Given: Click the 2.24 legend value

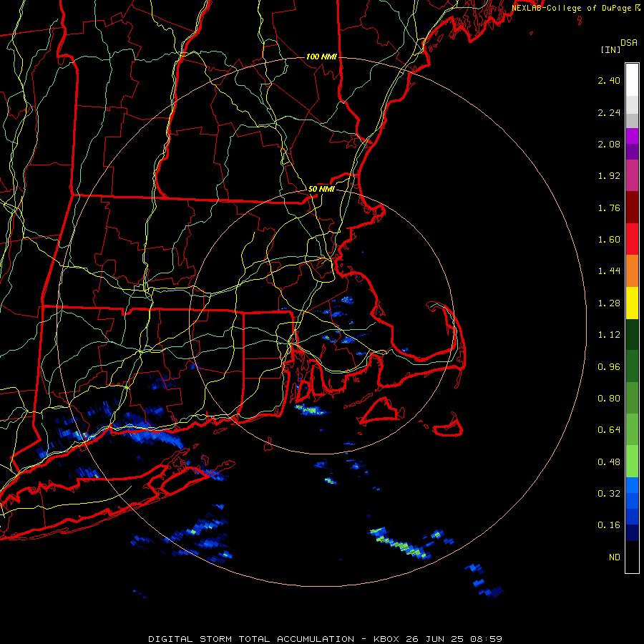Looking at the screenshot, I should pos(609,112).
